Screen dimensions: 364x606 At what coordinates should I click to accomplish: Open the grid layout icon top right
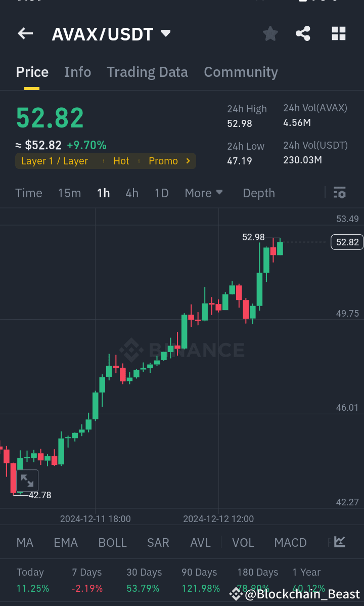pos(338,33)
